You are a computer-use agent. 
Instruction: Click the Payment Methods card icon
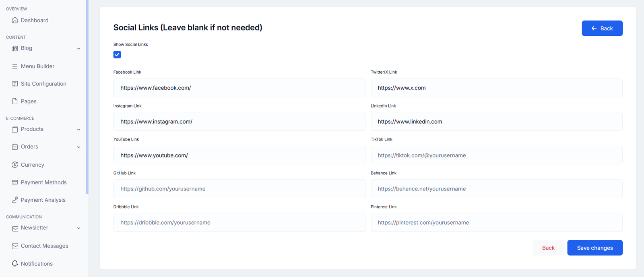pos(15,182)
